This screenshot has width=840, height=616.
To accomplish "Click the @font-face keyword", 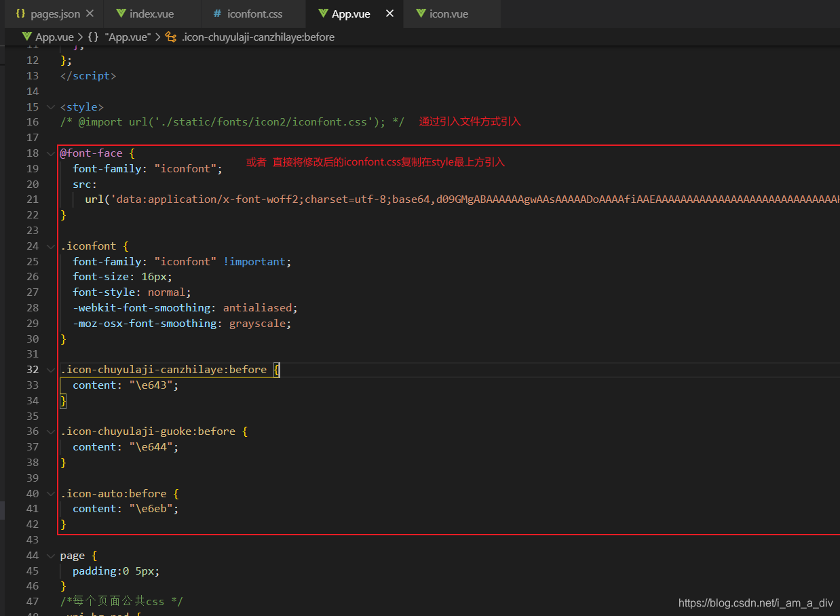I will [91, 153].
